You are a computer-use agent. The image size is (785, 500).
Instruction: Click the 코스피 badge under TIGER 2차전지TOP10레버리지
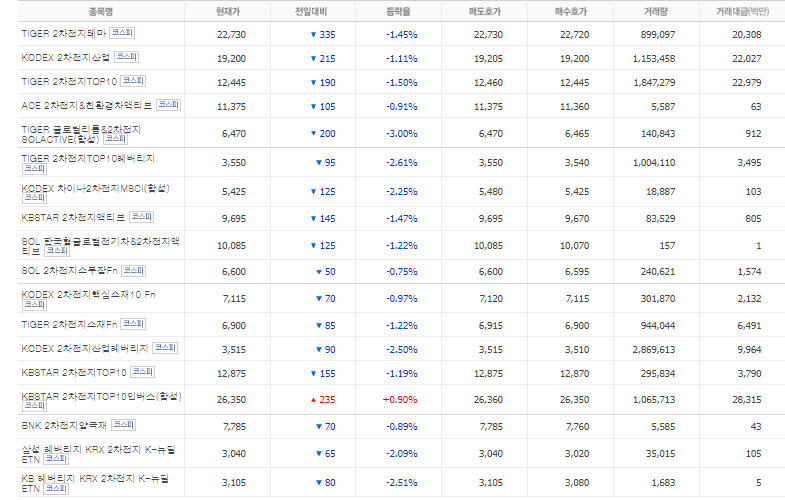coord(35,169)
